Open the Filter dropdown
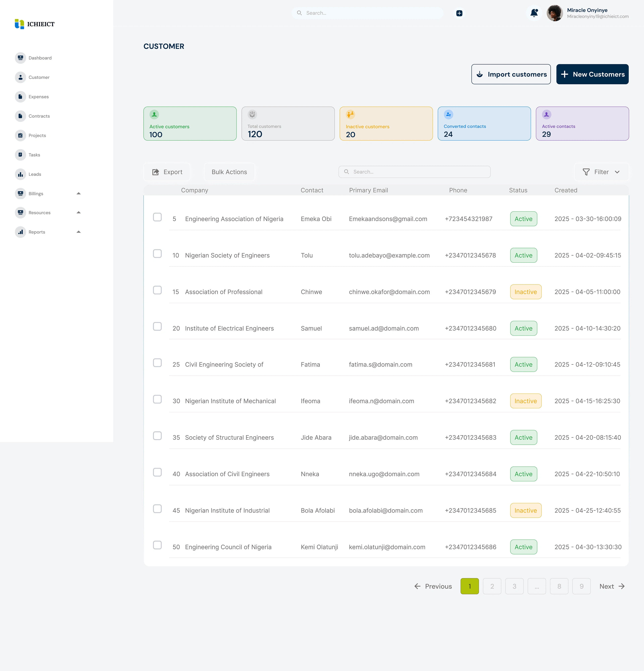Image resolution: width=644 pixels, height=671 pixels. [x=601, y=172]
